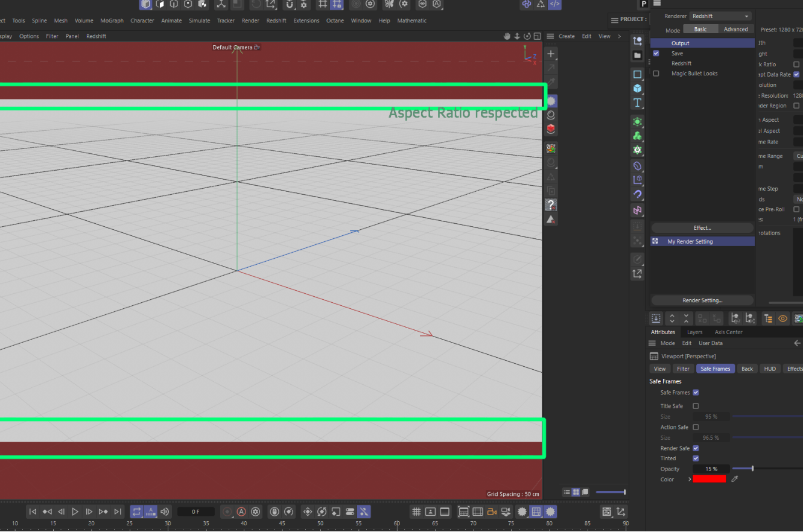This screenshot has width=803, height=532.
Task: Click the green MoGraph cloner icon
Action: (637, 136)
